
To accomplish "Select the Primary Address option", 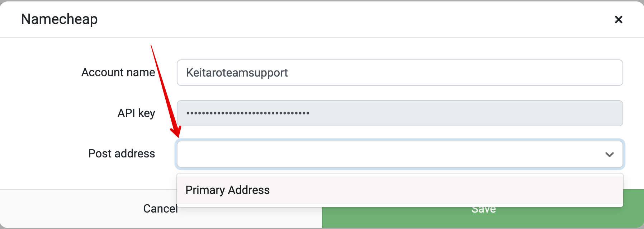I will pos(227,190).
